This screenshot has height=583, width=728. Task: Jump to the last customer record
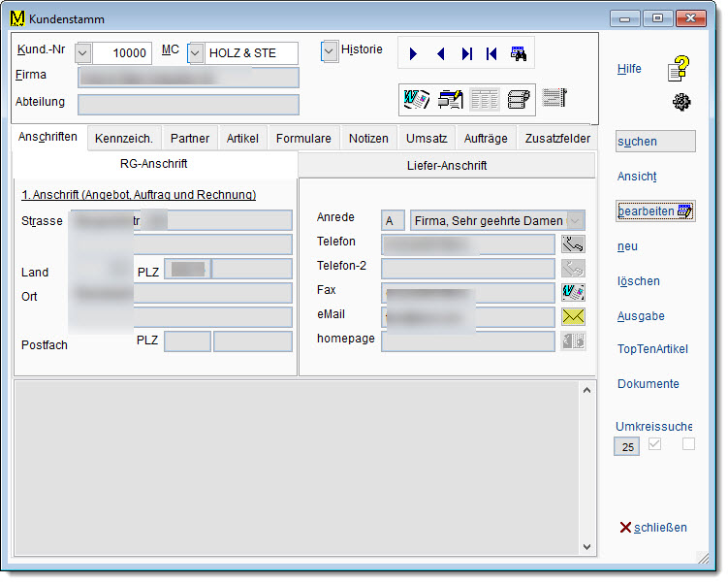[x=466, y=54]
